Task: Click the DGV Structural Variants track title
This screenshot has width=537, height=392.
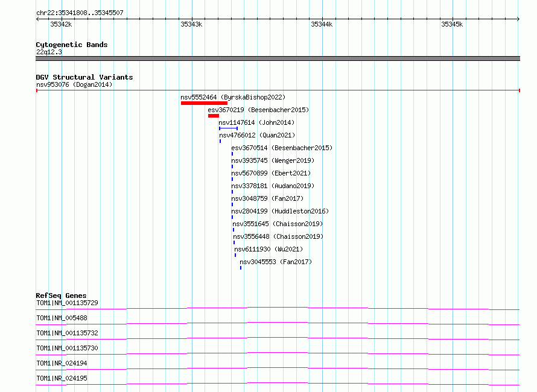Action: pyautogui.click(x=84, y=77)
